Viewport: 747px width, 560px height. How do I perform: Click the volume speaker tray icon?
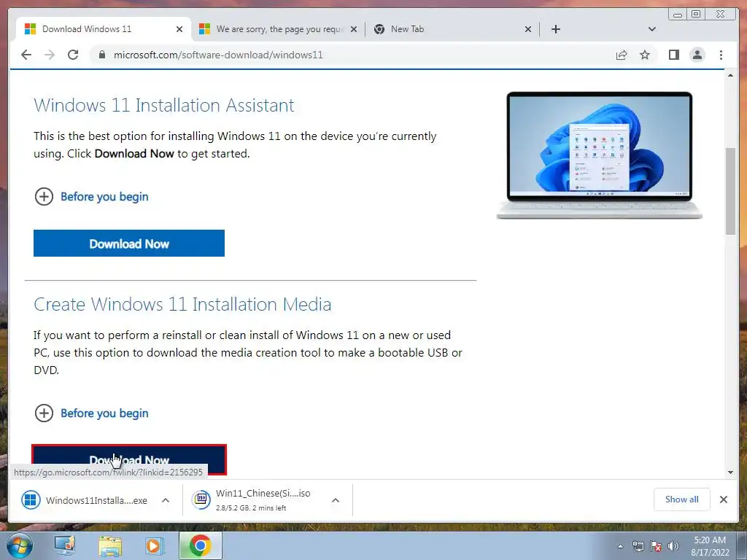point(673,546)
